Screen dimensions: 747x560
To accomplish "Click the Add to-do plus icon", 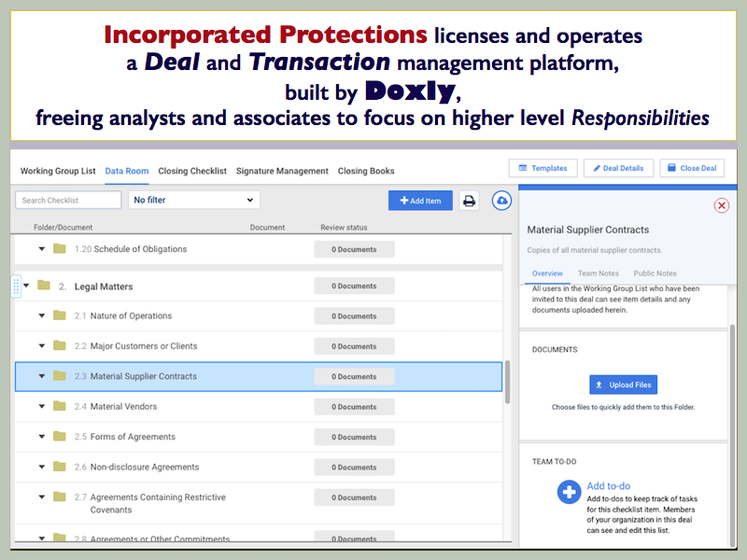I will [x=569, y=492].
